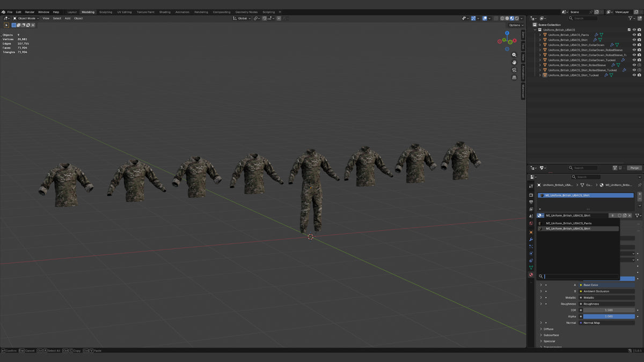644x362 pixels.
Task: Adjust the Alpha slider value
Action: tap(609, 316)
